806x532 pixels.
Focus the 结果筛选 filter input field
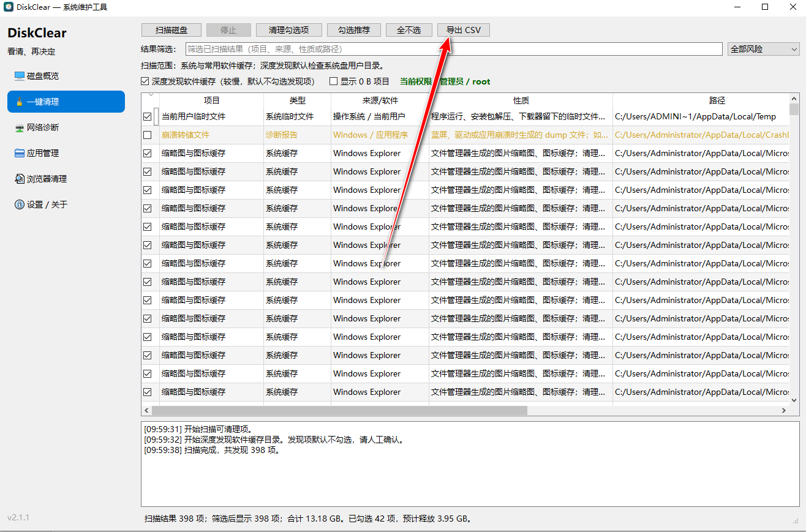click(454, 49)
